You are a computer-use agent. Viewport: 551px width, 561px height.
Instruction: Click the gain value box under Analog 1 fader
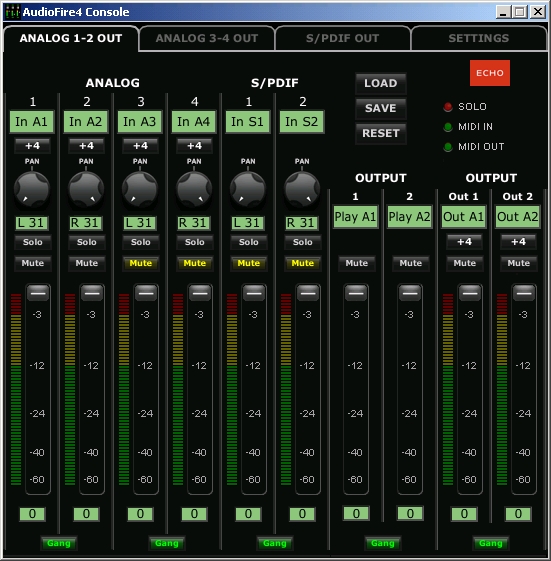click(32, 514)
